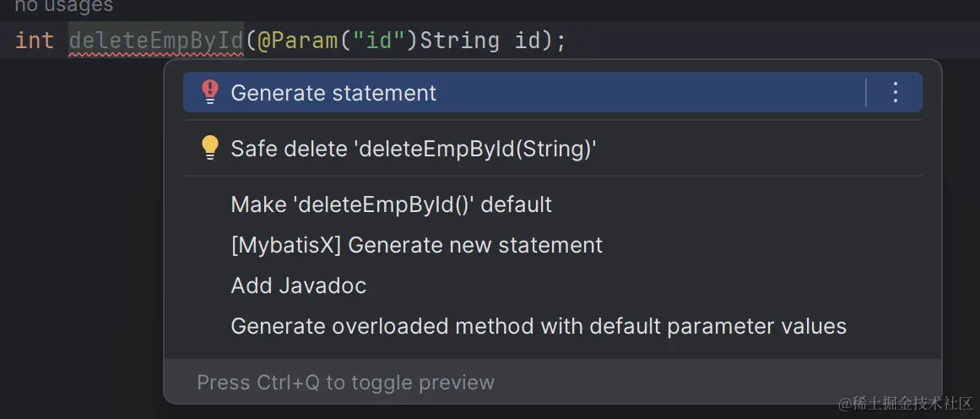Click the String parameter type
This screenshot has height=419, width=980.
pyautogui.click(x=459, y=40)
